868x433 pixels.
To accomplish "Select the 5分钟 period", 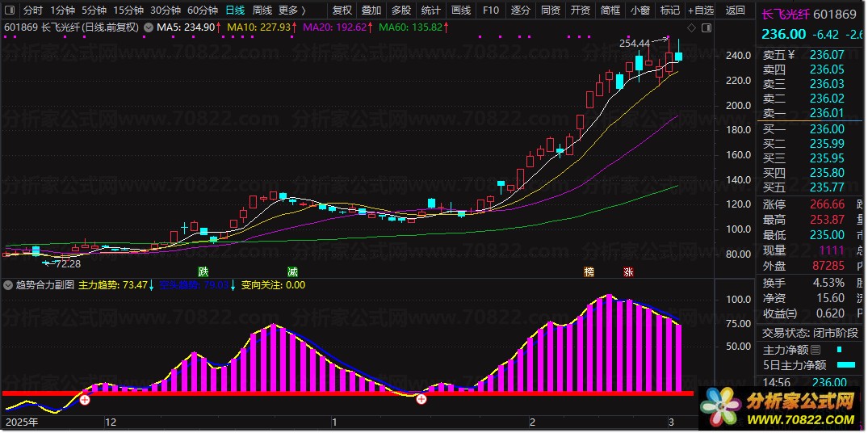I will pyautogui.click(x=94, y=10).
